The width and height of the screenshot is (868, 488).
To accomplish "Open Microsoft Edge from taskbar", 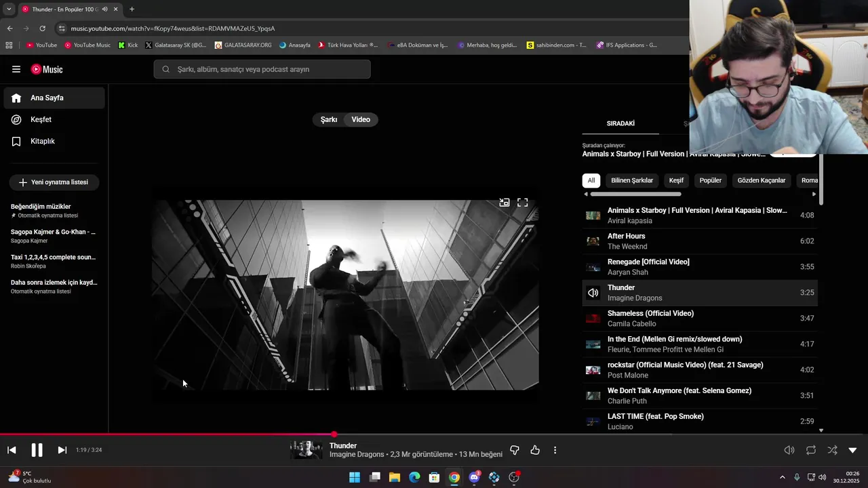I will click(x=414, y=477).
